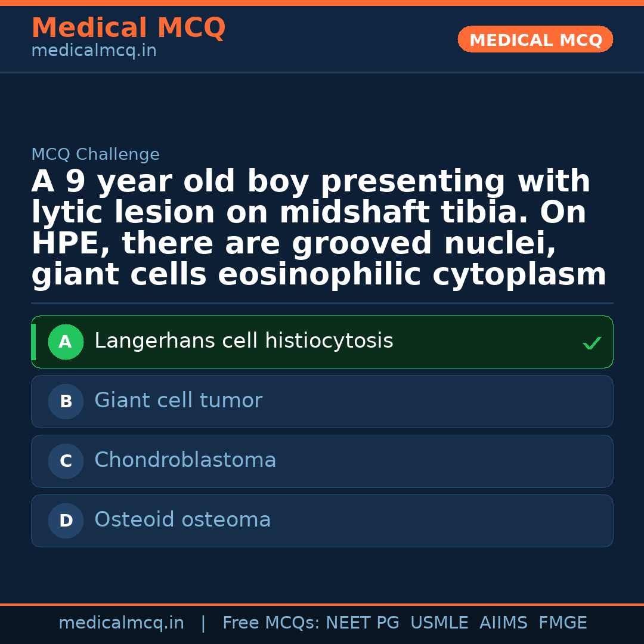Open the medicalmcq.in link in the footer

click(121, 623)
